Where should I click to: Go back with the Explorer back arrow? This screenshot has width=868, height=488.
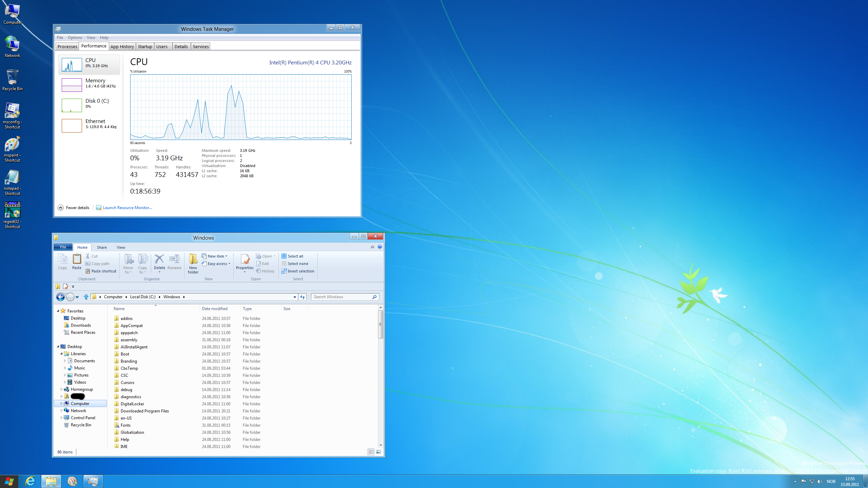point(60,297)
